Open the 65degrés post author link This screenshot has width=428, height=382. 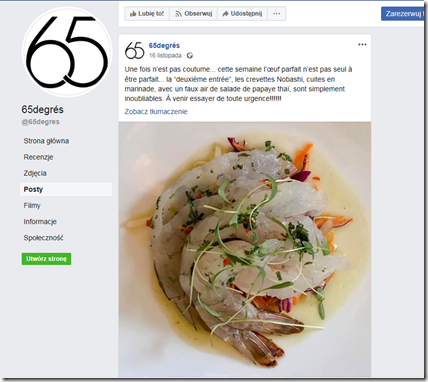(x=164, y=45)
